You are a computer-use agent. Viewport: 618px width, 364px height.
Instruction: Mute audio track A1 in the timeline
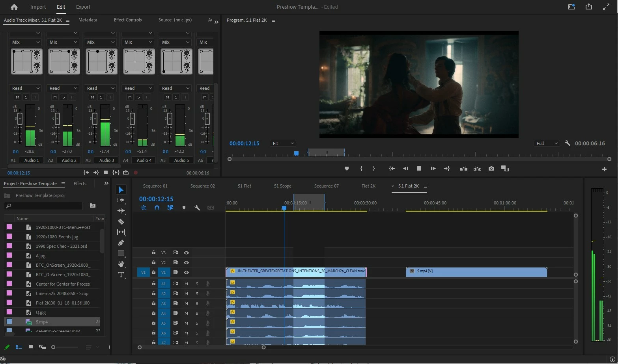point(186,284)
